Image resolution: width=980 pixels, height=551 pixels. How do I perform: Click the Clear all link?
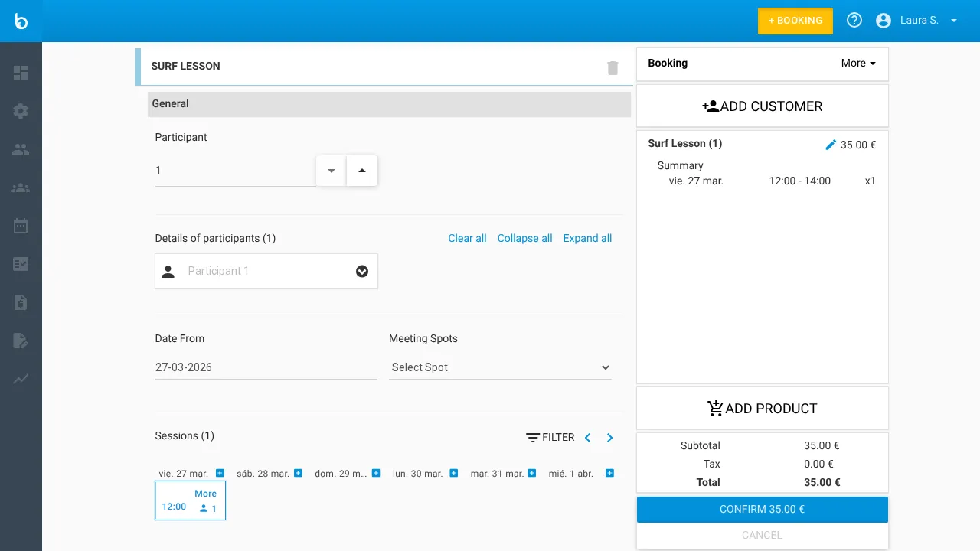tap(467, 239)
